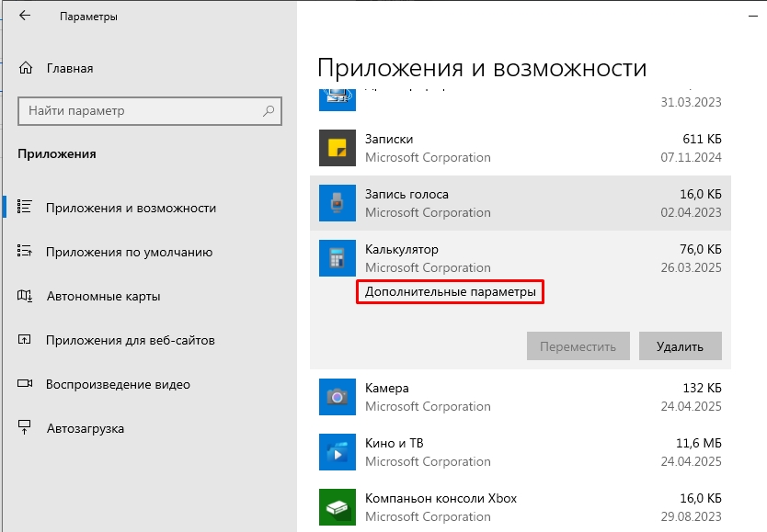The width and height of the screenshot is (767, 532).
Task: Click the Кино и ТВ app icon
Action: [338, 452]
